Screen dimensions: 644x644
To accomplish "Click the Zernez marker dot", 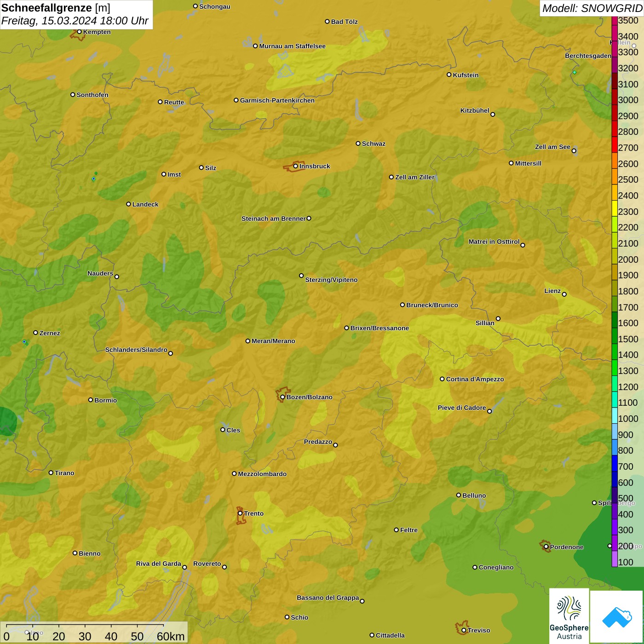I will (x=35, y=333).
